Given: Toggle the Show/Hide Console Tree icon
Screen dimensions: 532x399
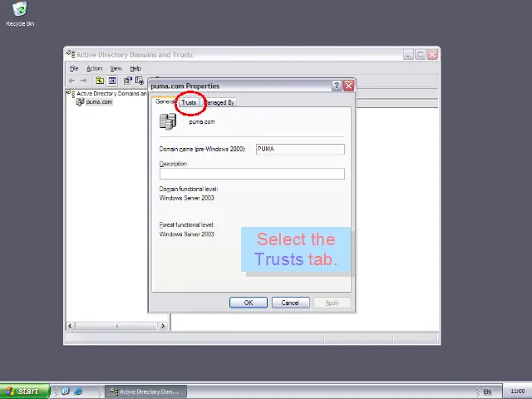Looking at the screenshot, I should tap(112, 81).
